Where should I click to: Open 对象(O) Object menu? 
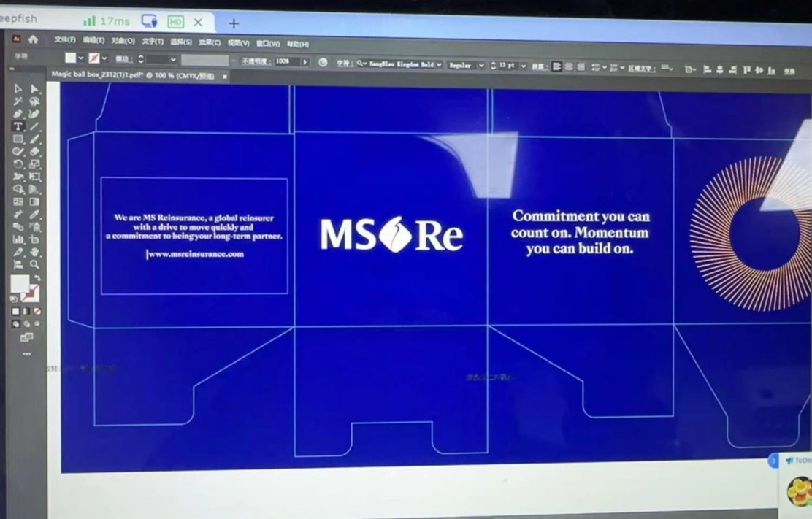(x=123, y=41)
